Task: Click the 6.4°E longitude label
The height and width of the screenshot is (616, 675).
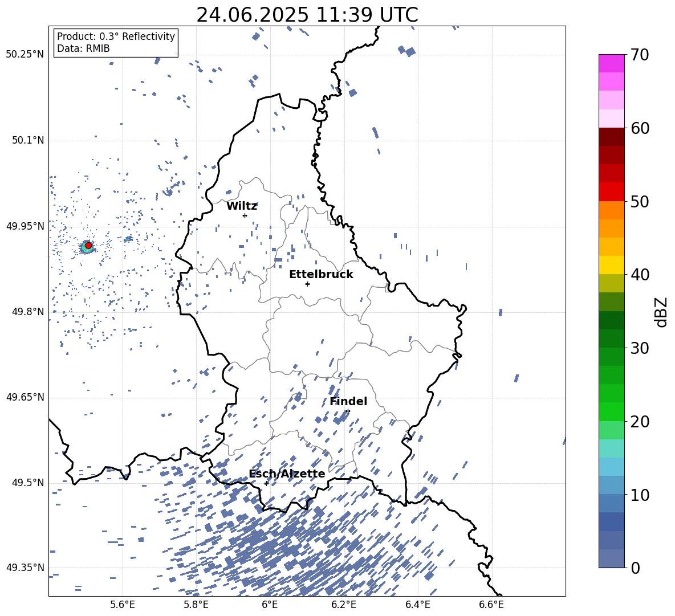Action: pos(417,605)
